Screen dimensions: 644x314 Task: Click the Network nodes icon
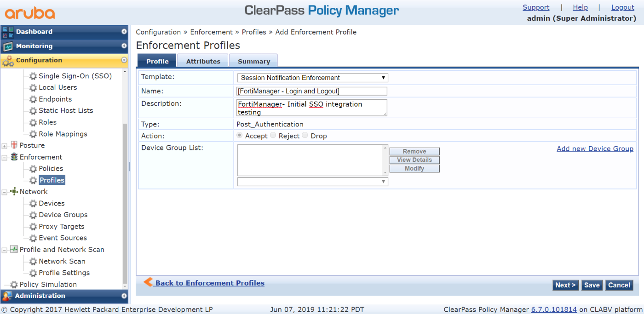(14, 192)
